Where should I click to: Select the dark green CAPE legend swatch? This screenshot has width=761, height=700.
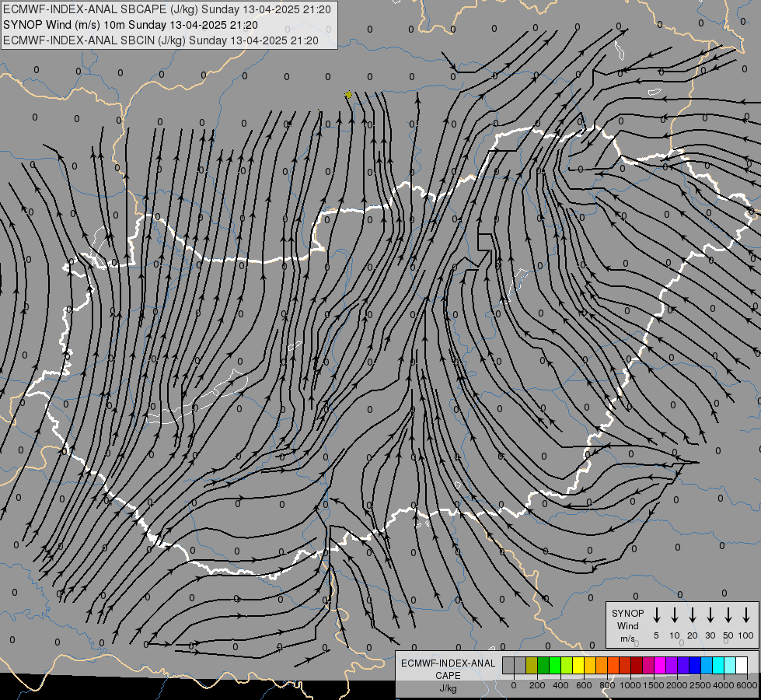(x=543, y=665)
